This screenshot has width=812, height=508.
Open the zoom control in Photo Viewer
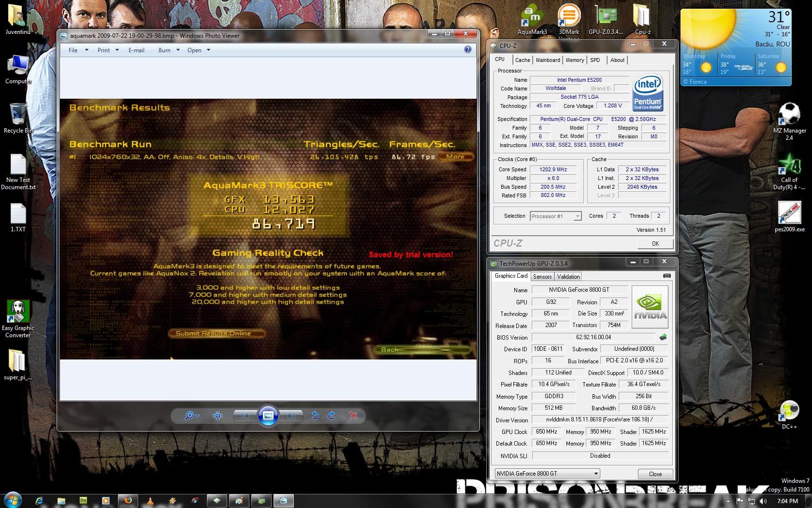click(x=192, y=416)
